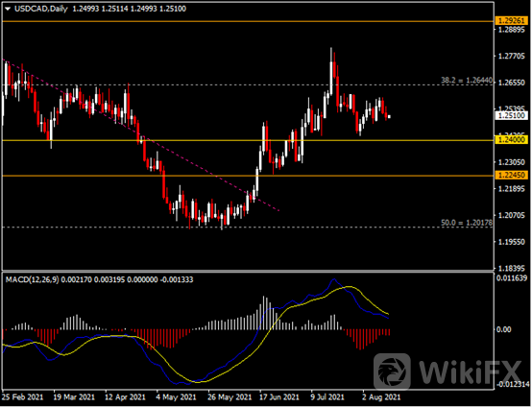Select the 1.22450 orange level label
This screenshot has height=407, width=532.
pos(513,175)
